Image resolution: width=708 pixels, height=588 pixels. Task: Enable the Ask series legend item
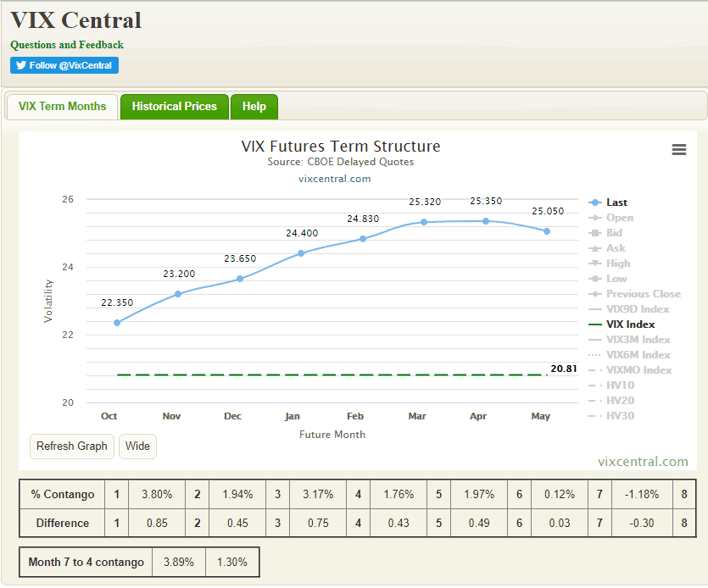tap(616, 248)
